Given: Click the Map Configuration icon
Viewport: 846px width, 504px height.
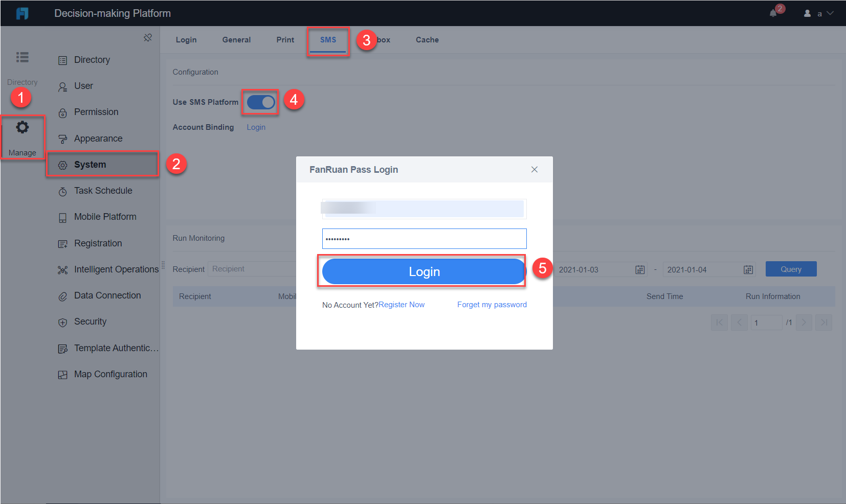Looking at the screenshot, I should [62, 374].
